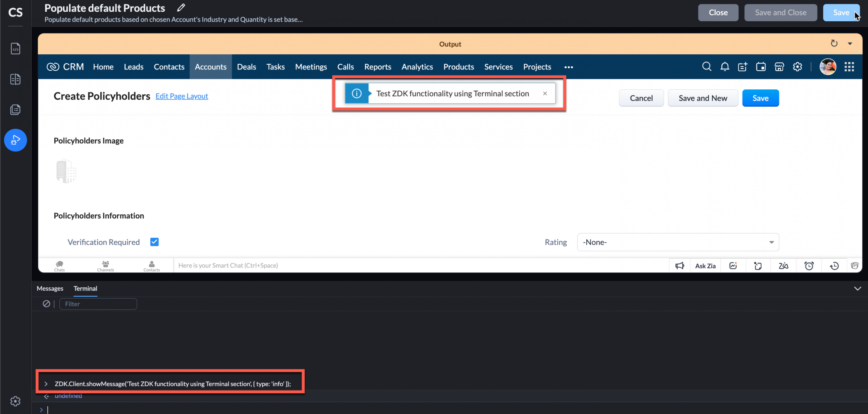Click the Edit Page Layout link

pos(181,96)
